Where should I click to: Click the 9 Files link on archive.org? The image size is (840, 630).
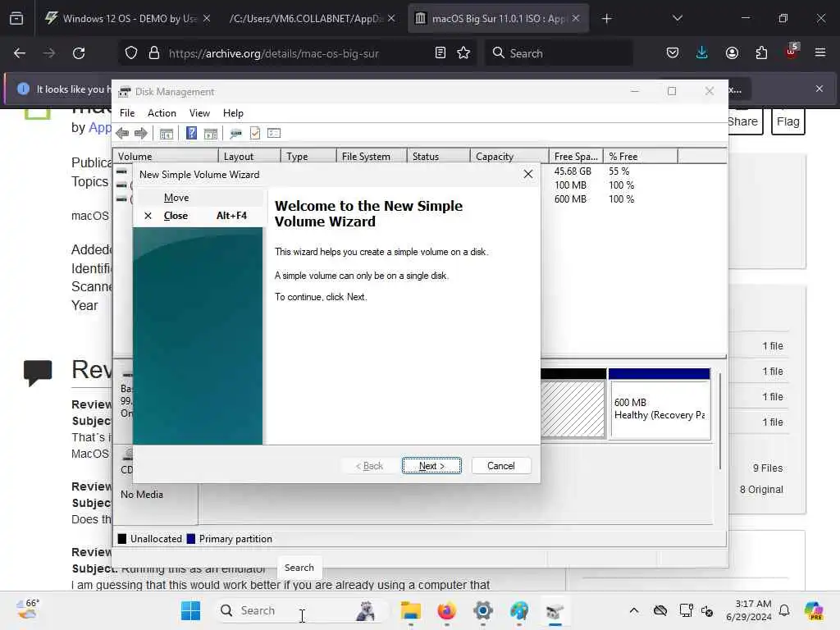click(768, 468)
